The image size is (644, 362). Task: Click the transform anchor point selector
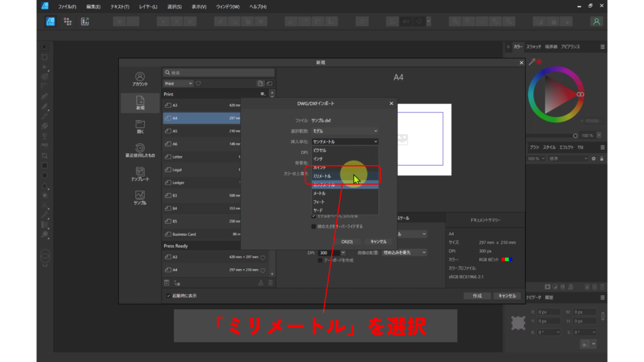click(518, 322)
